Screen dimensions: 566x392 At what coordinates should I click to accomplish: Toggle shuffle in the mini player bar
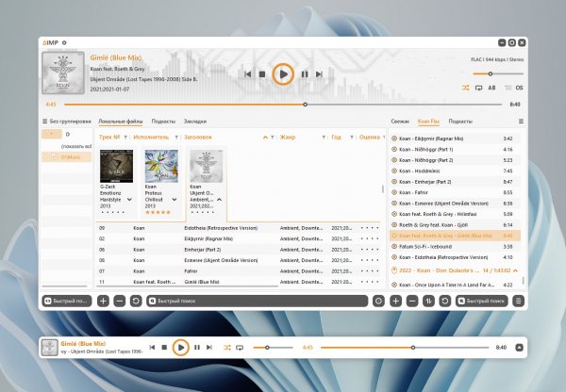(227, 348)
